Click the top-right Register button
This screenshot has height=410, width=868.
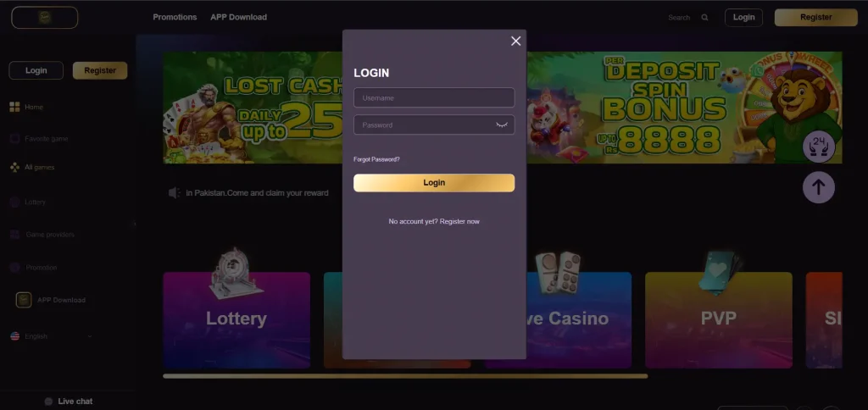[x=816, y=17]
